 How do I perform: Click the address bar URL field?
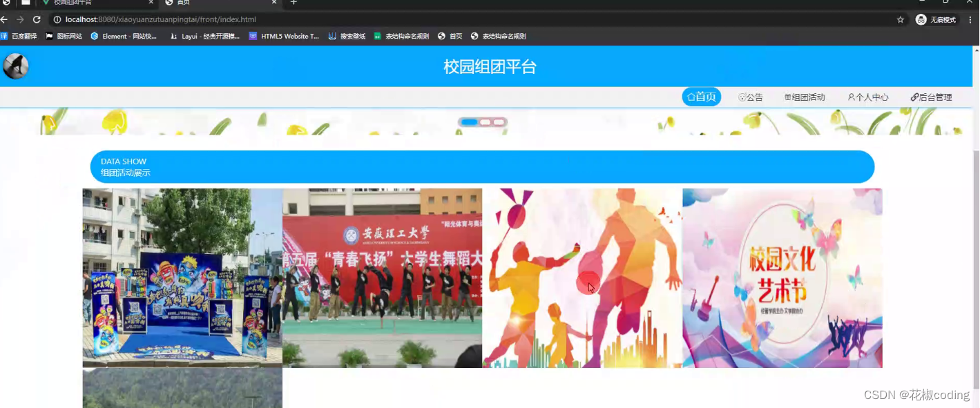470,20
